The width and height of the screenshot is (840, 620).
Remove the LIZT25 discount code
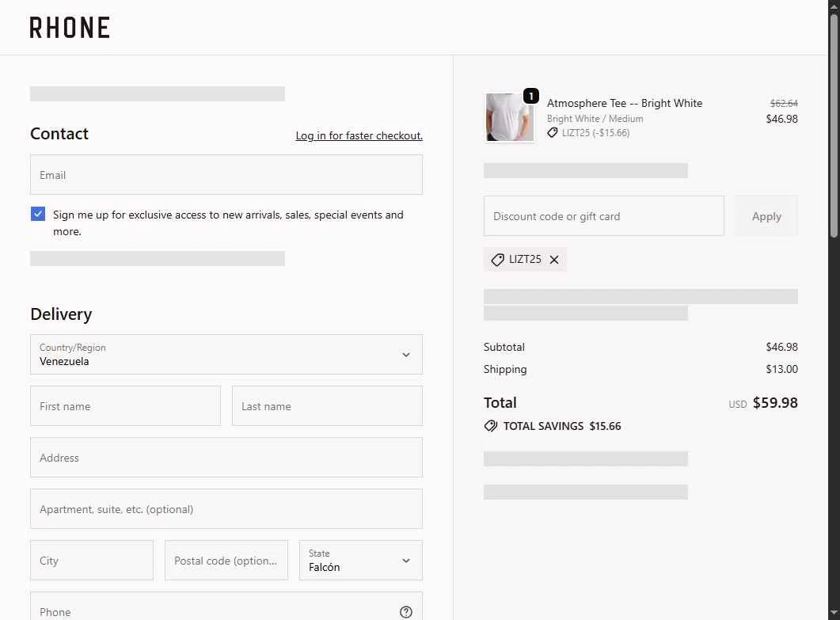tap(554, 260)
